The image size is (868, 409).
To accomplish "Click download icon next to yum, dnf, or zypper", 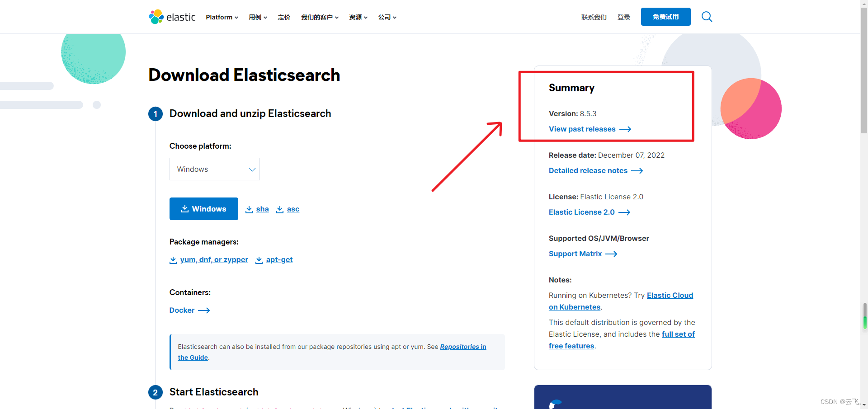I will (x=173, y=260).
